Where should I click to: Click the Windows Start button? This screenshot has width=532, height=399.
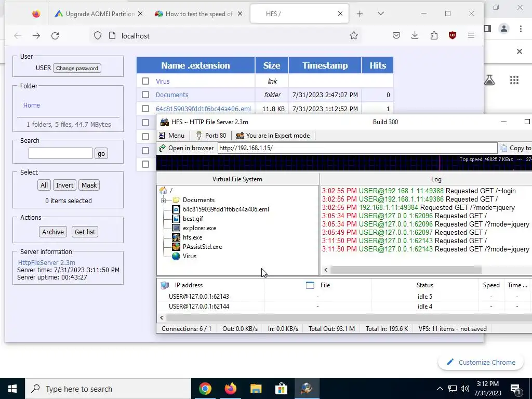(x=12, y=389)
